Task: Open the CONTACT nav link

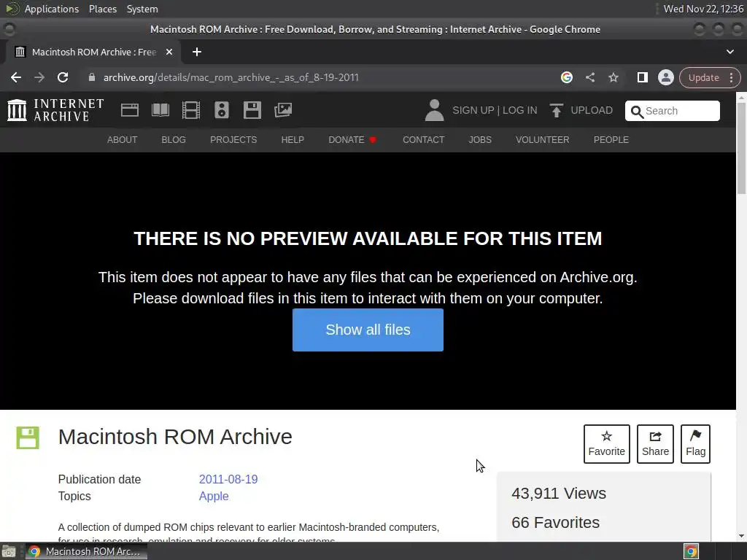Action: pos(424,139)
